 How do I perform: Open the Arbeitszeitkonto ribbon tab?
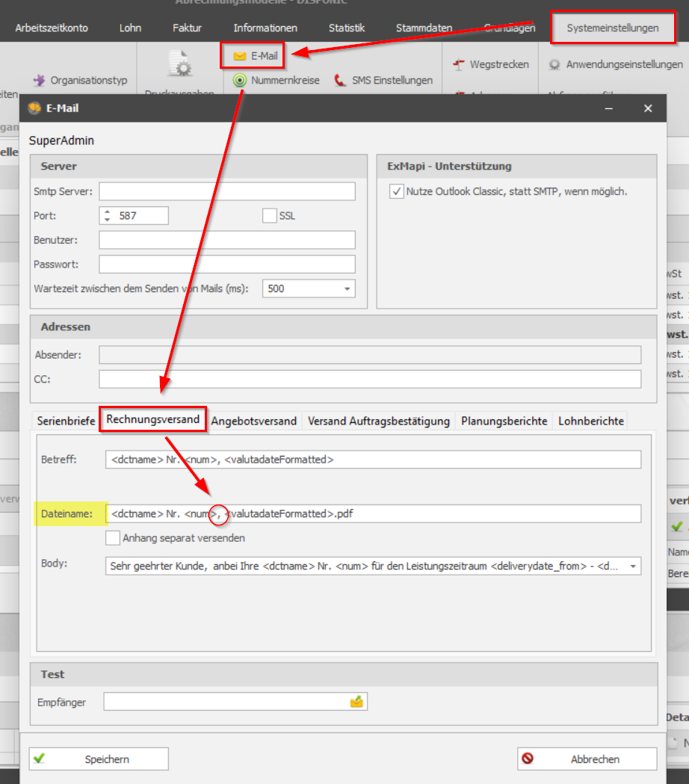click(x=52, y=28)
